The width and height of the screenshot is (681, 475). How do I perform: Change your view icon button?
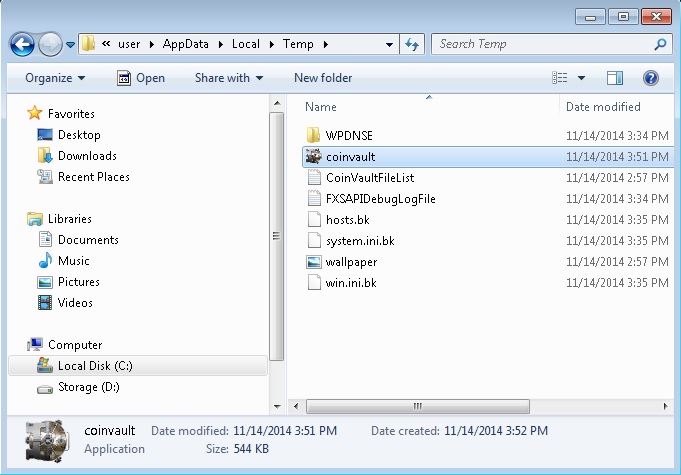[x=559, y=78]
